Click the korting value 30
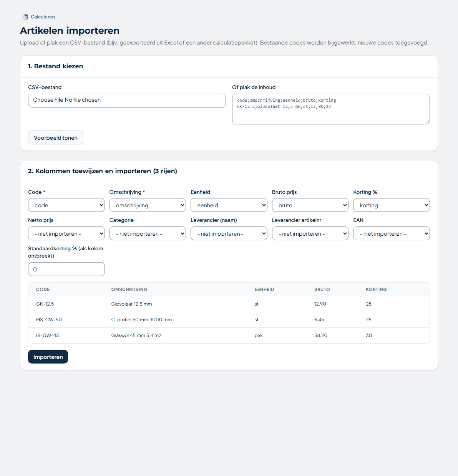Viewport: 458px width, 476px height. (369, 336)
